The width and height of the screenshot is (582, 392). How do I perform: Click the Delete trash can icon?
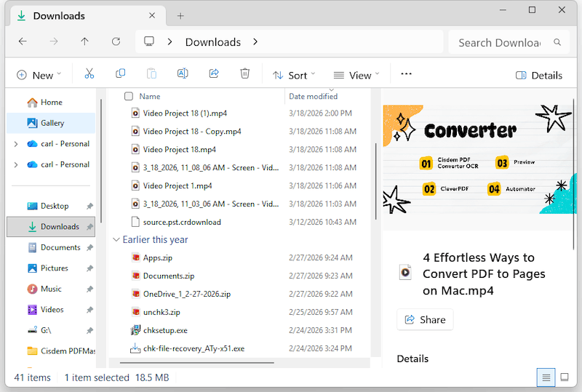[x=245, y=73]
